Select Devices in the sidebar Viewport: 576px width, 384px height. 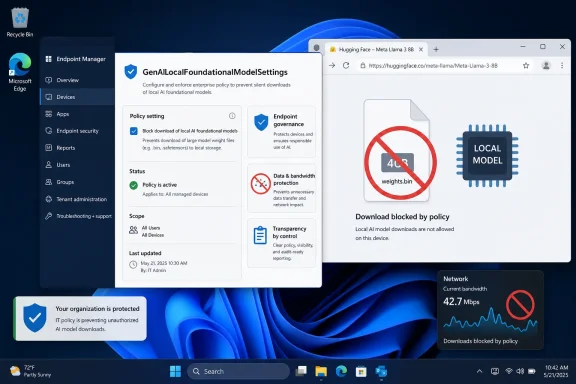point(77,97)
